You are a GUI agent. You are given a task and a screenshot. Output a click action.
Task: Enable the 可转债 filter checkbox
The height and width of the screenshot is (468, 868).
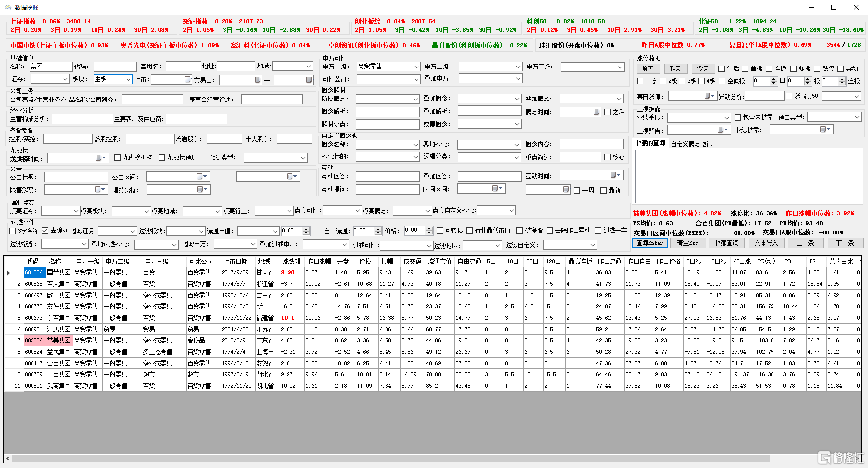(x=440, y=230)
